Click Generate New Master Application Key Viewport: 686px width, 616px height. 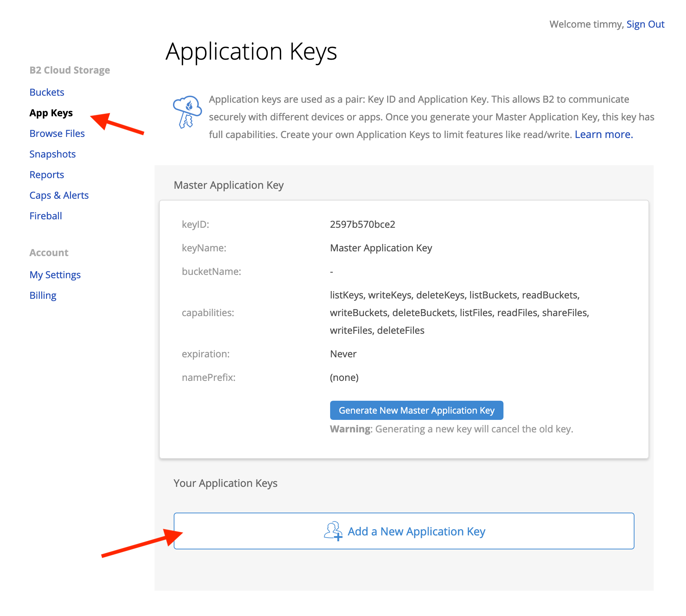pos(417,410)
